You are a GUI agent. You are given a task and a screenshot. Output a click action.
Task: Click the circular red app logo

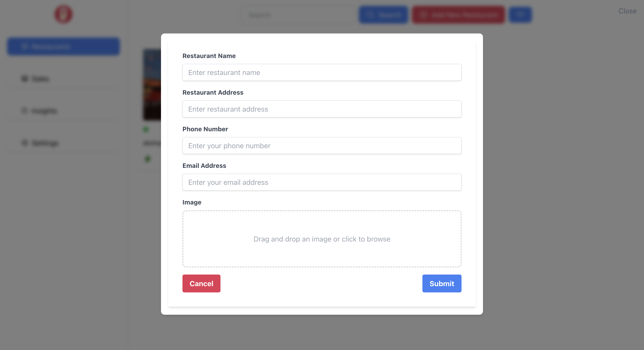click(x=63, y=14)
